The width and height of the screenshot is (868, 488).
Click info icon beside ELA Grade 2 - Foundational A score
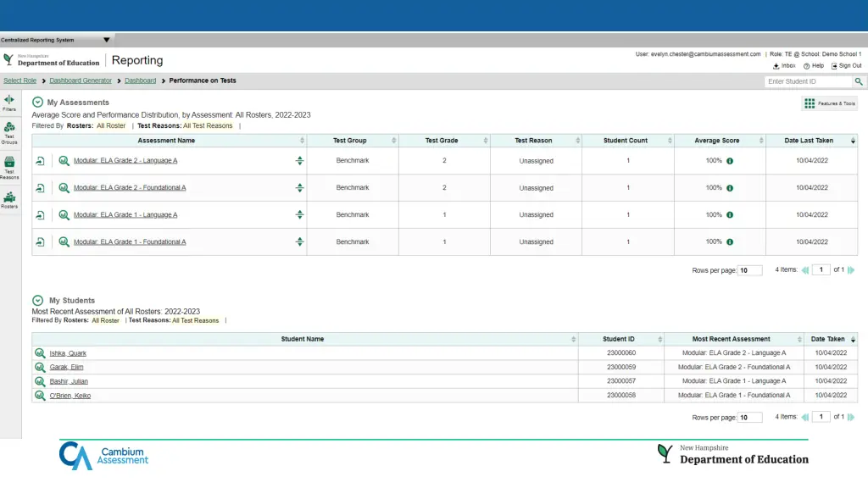click(x=730, y=188)
